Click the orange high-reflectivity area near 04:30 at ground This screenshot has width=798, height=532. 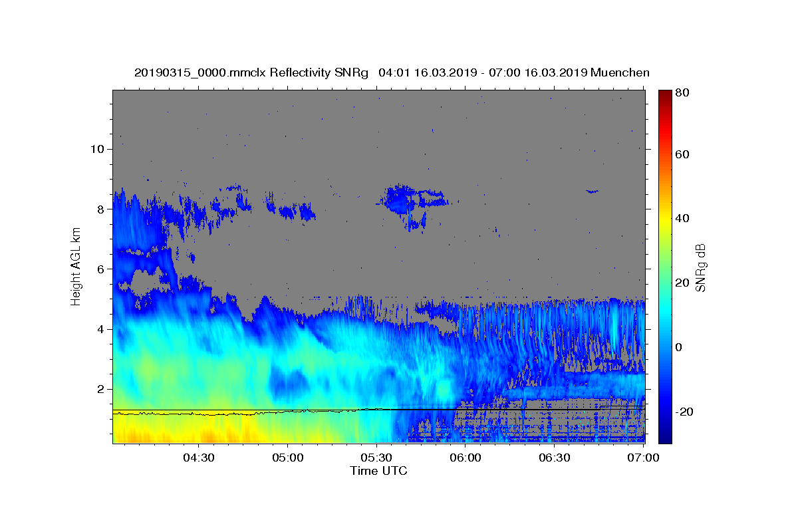coord(207,436)
